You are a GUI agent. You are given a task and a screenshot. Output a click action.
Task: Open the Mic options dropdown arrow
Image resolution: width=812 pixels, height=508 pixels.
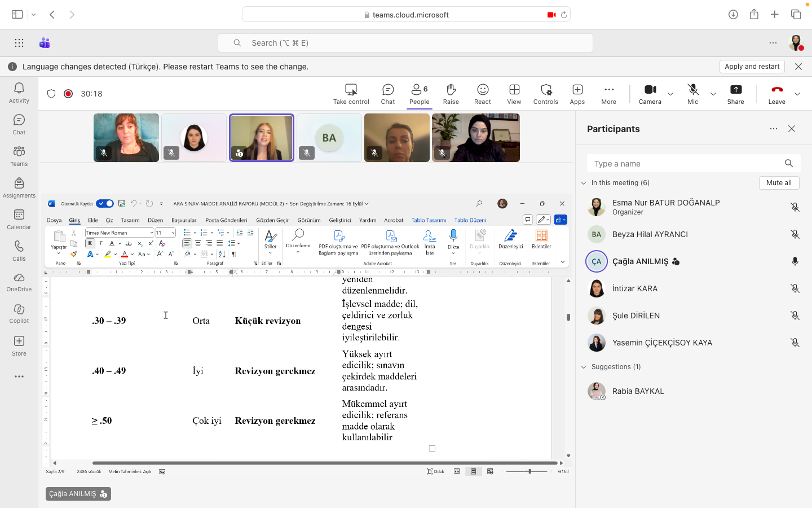point(713,94)
